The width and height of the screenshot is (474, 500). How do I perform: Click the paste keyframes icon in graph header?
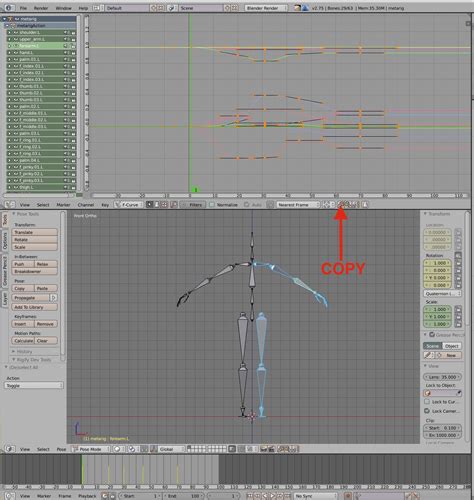tap(347, 205)
